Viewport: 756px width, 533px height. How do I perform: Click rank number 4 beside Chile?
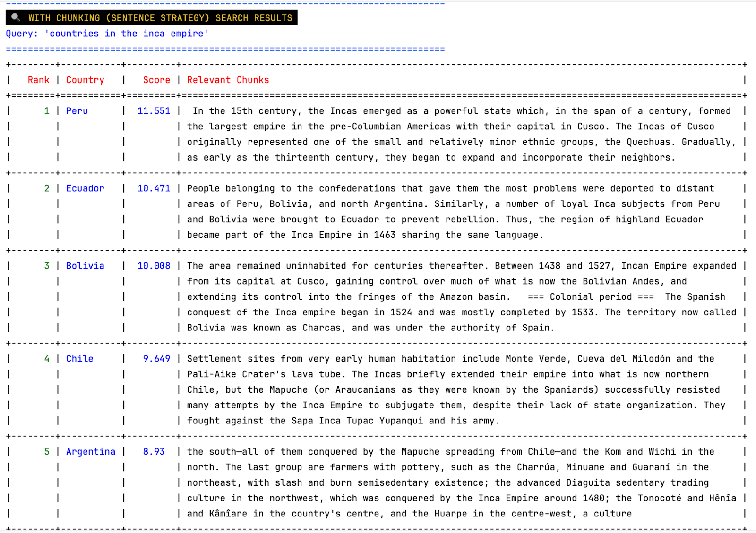(46, 358)
